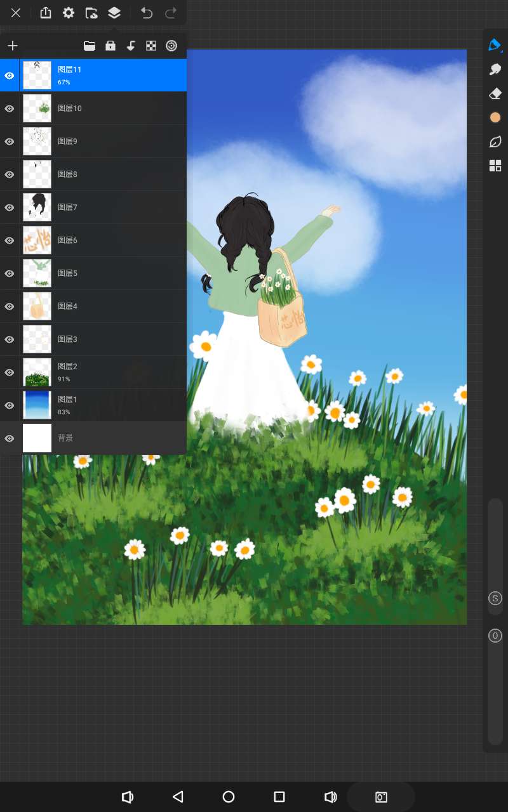Tap the Android home button
Viewport: 508px width, 812px height.
pos(229,797)
